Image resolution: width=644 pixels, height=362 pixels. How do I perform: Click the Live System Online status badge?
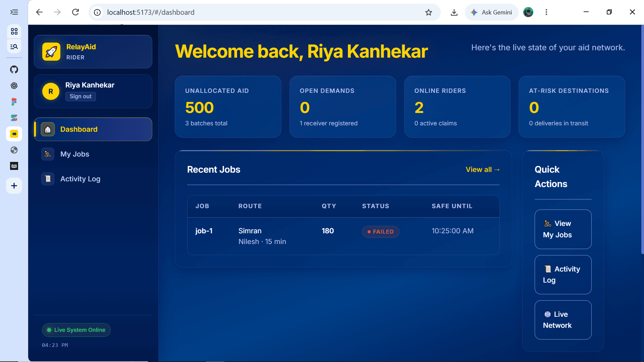76,330
